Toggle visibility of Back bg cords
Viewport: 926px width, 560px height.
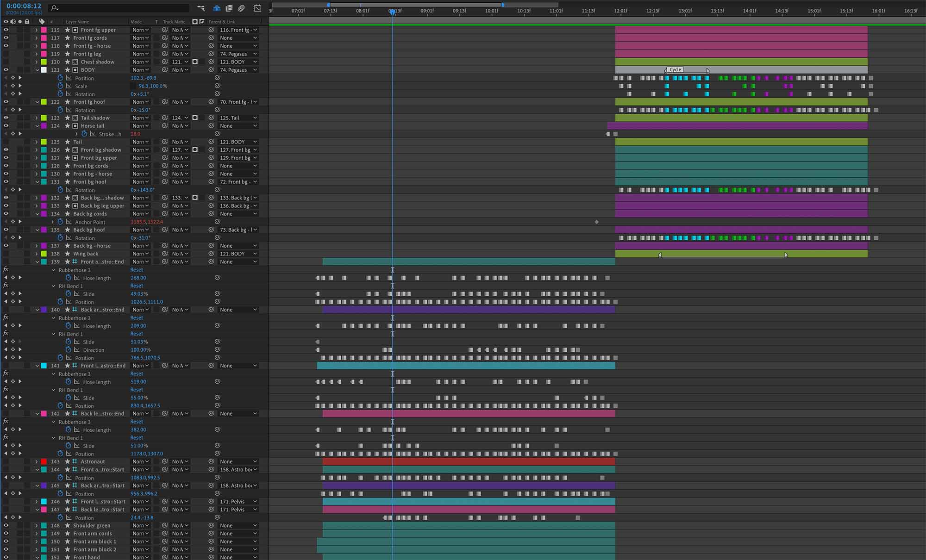tap(6, 214)
